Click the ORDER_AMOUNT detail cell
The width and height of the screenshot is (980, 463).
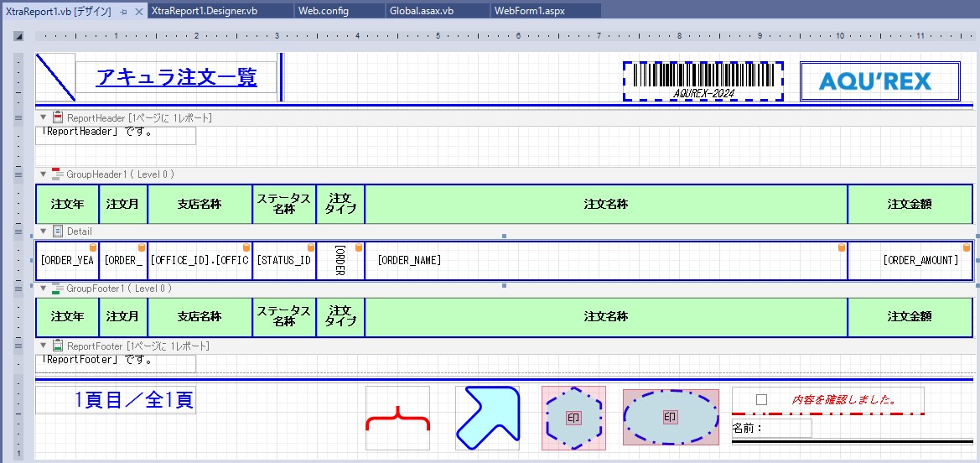(x=910, y=261)
